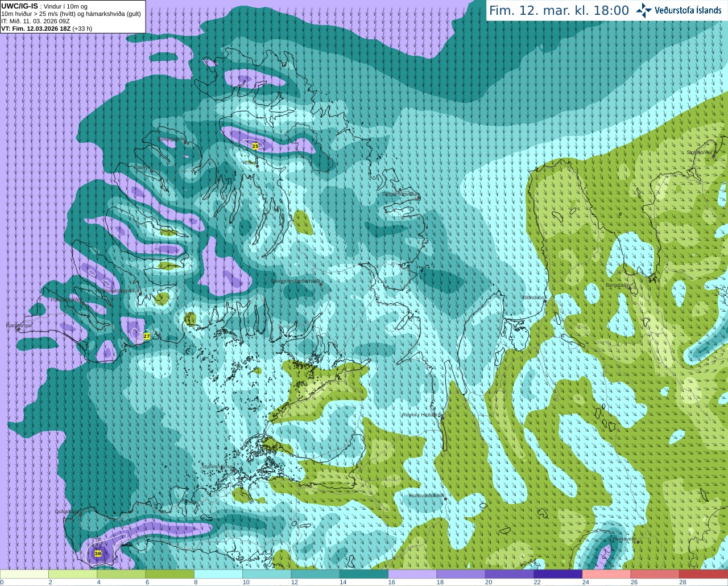
Task: Pick the dark indigo 22–24 legend swatch
Action: [557, 574]
